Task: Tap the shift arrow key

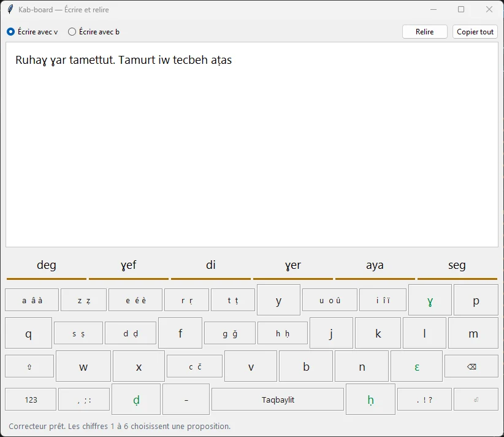Action: 29,366
